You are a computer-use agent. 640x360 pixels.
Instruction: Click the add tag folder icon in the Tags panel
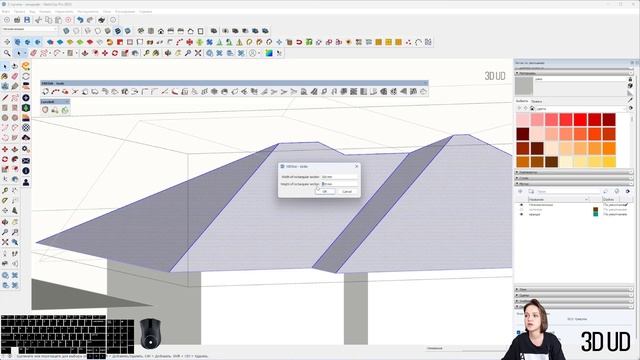click(531, 191)
